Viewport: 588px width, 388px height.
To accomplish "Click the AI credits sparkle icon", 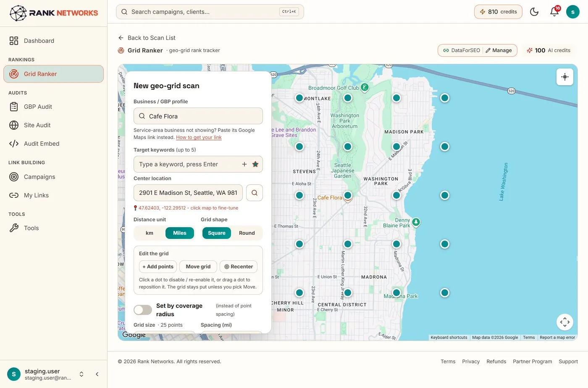I will [x=530, y=50].
